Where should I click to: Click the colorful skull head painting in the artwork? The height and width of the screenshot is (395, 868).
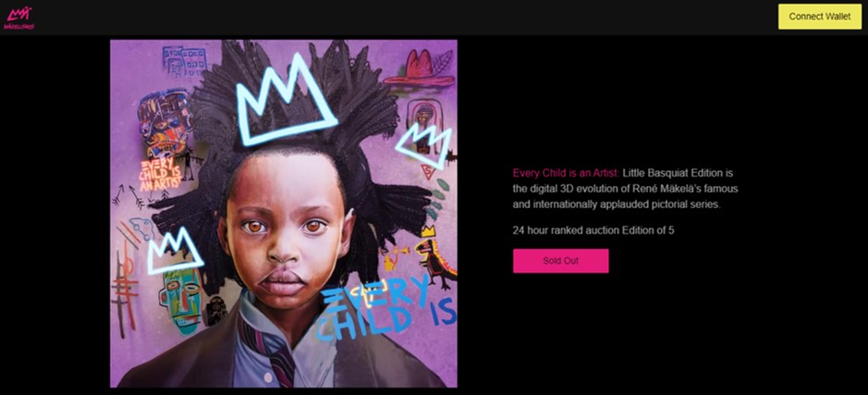[165, 123]
